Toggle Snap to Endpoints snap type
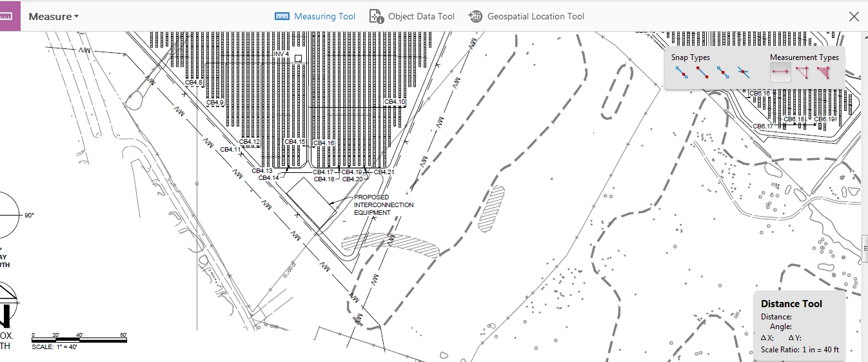The width and height of the screenshot is (868, 362). pos(702,73)
